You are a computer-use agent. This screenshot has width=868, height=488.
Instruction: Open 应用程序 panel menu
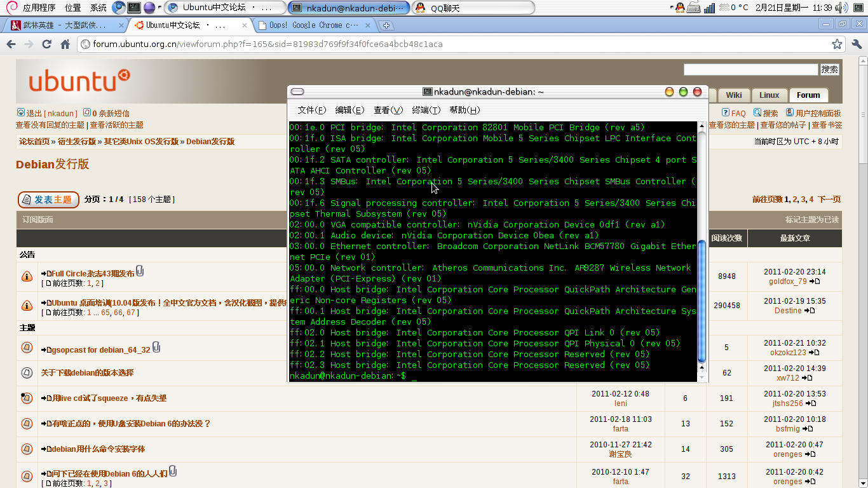coord(39,8)
